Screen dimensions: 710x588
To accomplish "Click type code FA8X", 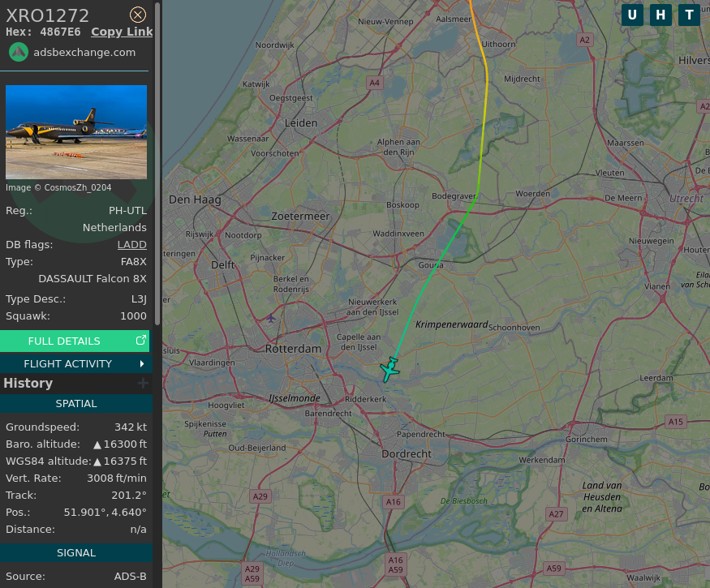I will pos(134,262).
